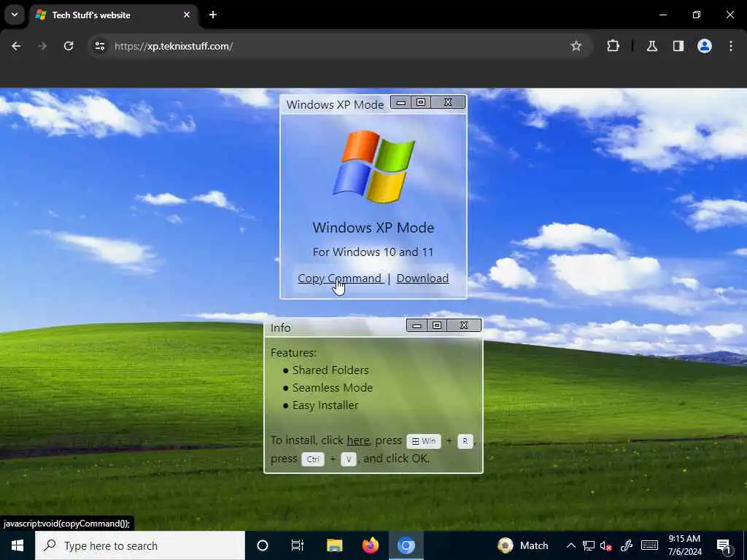Minimize the browser window
Viewport: 747px width, 560px height.
pos(662,15)
